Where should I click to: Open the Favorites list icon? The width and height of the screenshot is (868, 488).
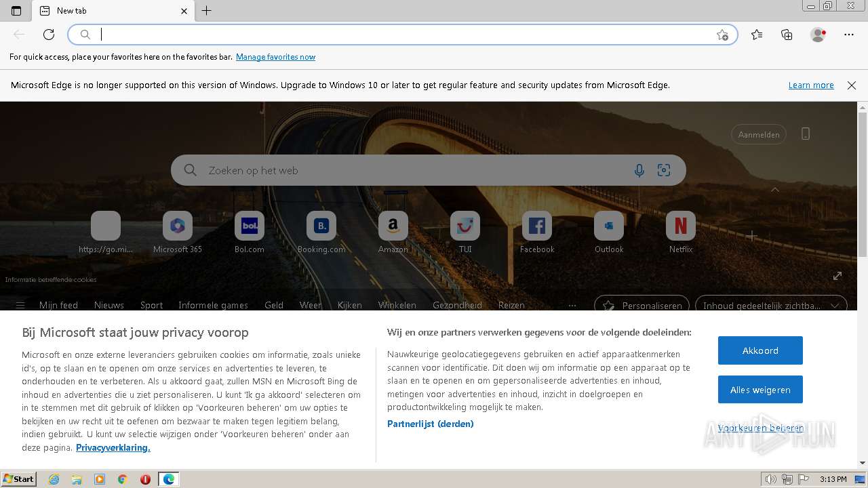[757, 35]
